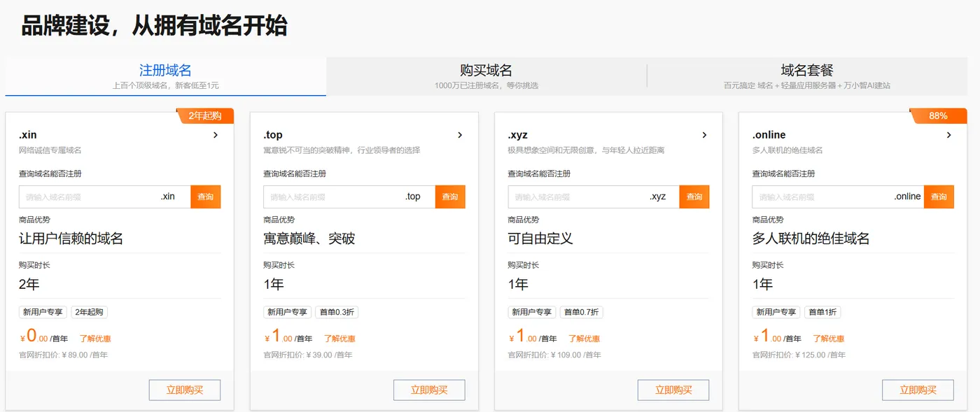The image size is (980, 412).
Task: Click 立即购买 for the .xyz domain
Action: [673, 390]
